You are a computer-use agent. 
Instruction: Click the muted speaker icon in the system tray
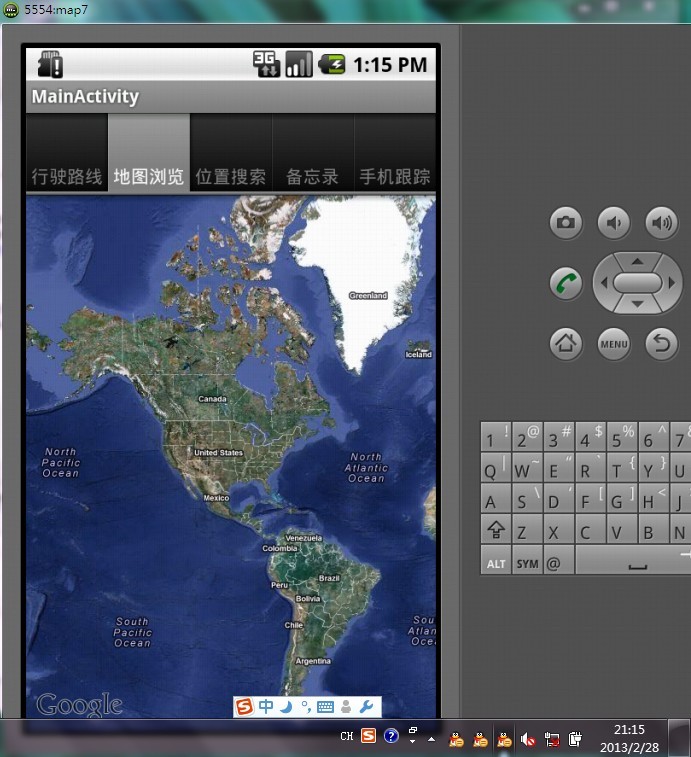[x=528, y=739]
